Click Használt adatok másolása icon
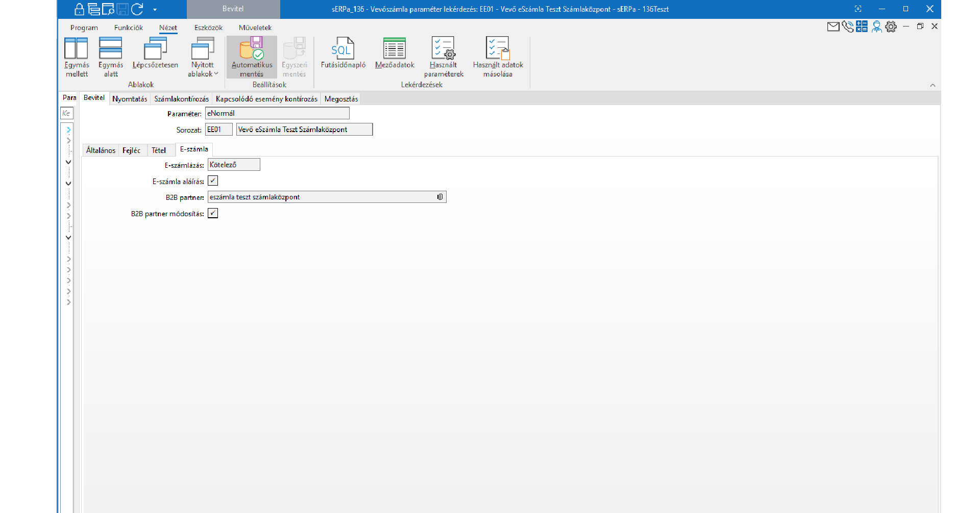The width and height of the screenshot is (980, 513). click(x=498, y=57)
